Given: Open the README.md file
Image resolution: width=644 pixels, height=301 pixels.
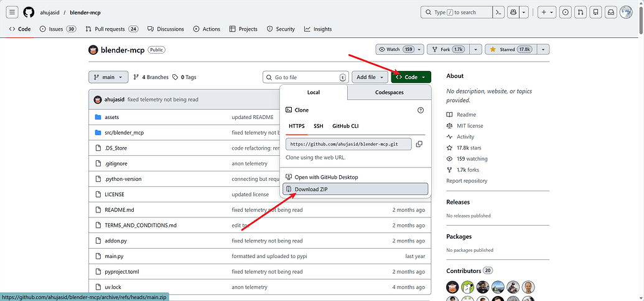Looking at the screenshot, I should coord(119,210).
